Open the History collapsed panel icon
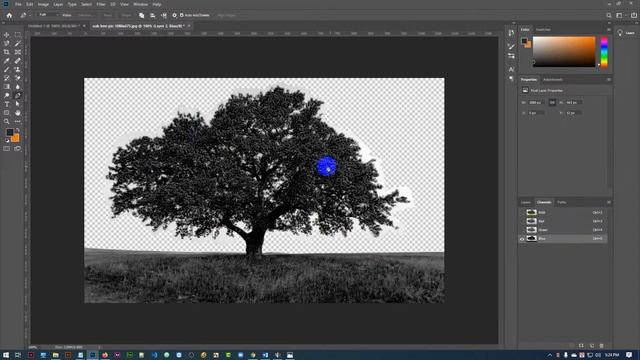Screen dimensions: 640x360 [511, 33]
